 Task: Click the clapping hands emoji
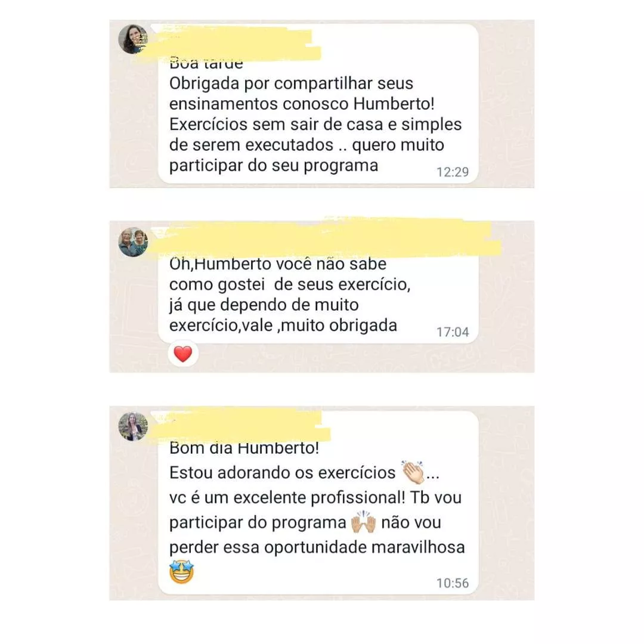[413, 473]
